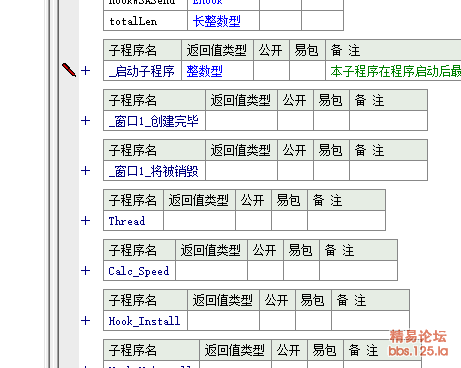Click the green remark text of _启动子程序
The width and height of the screenshot is (461, 368).
pyautogui.click(x=396, y=71)
